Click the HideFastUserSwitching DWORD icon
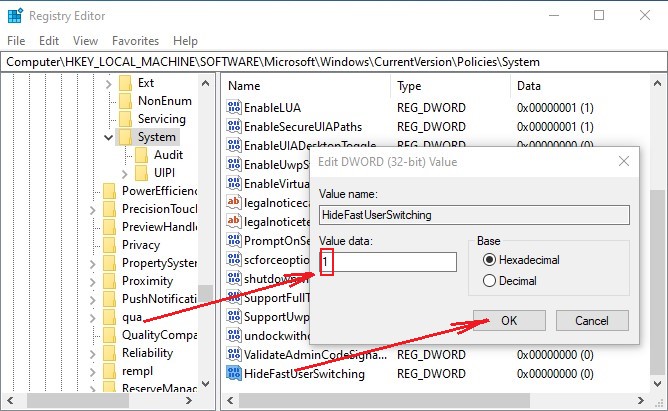Image resolution: width=668 pixels, height=411 pixels. pyautogui.click(x=233, y=373)
